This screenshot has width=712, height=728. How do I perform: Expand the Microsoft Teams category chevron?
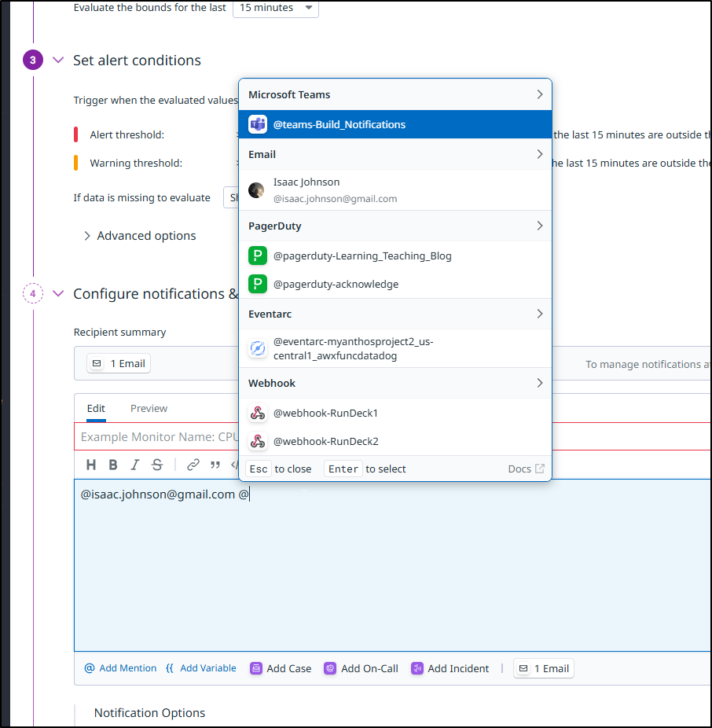tap(539, 94)
